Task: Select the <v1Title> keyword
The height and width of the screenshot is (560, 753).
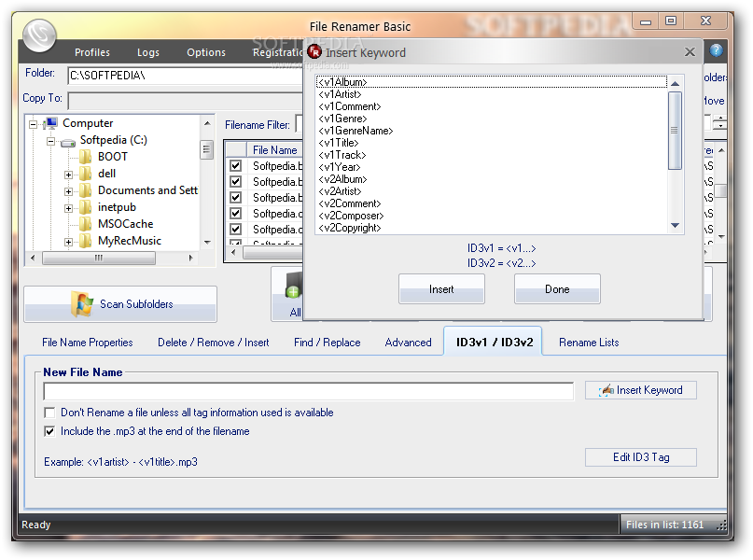Action: [339, 143]
